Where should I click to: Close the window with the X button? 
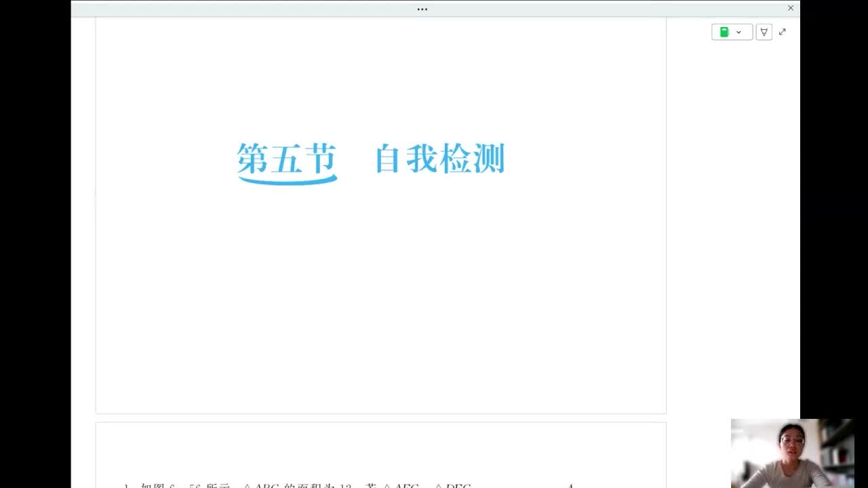click(x=791, y=8)
